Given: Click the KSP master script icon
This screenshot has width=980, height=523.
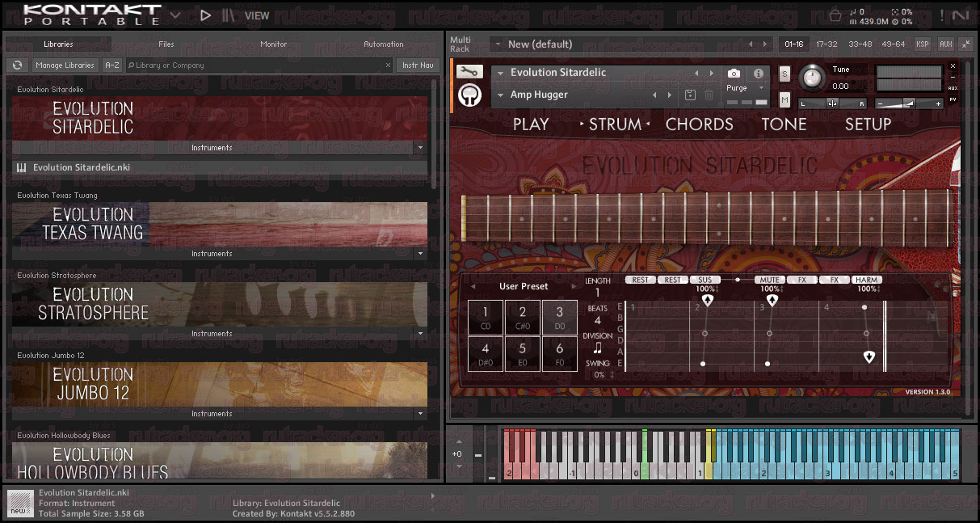Looking at the screenshot, I should click(922, 44).
